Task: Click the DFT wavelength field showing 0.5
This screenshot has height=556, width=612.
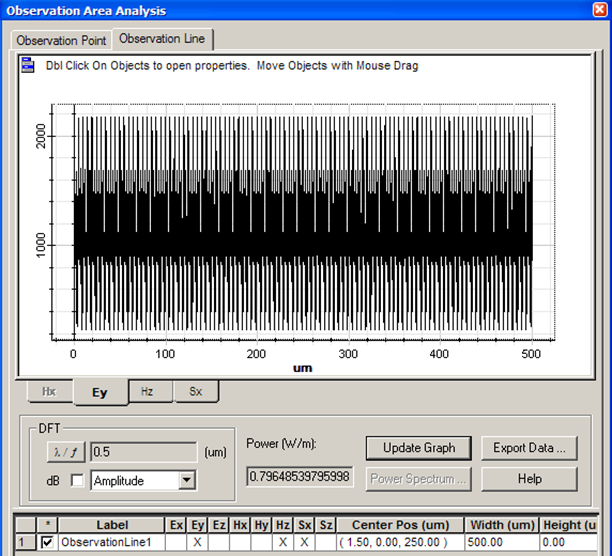Action: pos(144,452)
